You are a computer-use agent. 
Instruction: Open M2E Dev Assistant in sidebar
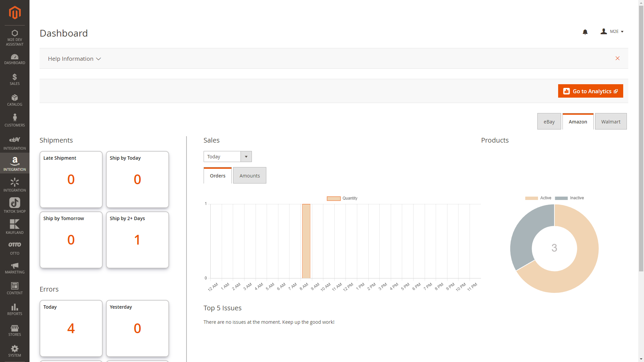coord(15,37)
